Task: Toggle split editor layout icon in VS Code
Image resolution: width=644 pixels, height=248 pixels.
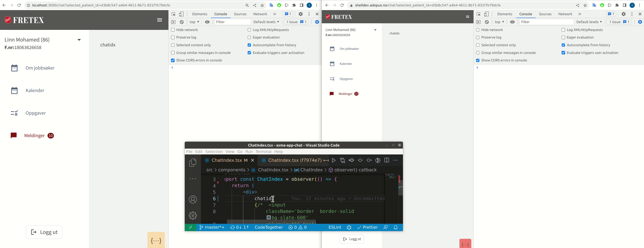Action: (387, 160)
